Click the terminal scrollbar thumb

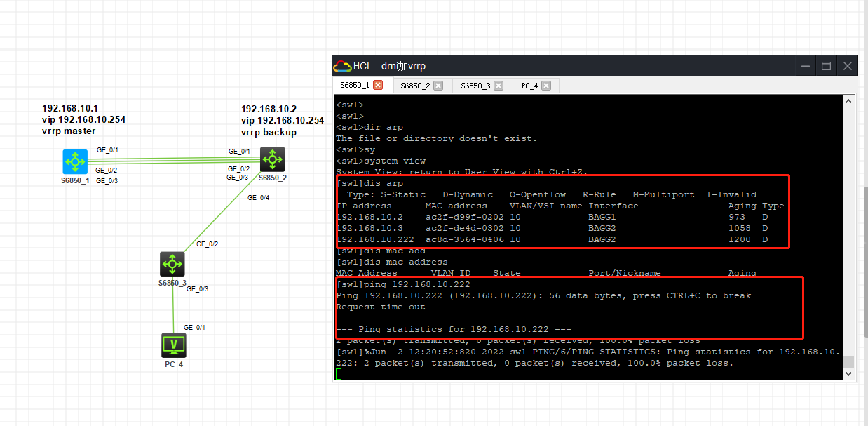(849, 361)
